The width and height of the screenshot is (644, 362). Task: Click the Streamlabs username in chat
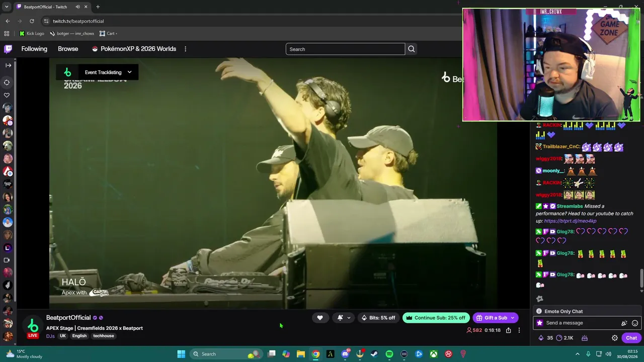pos(570,206)
